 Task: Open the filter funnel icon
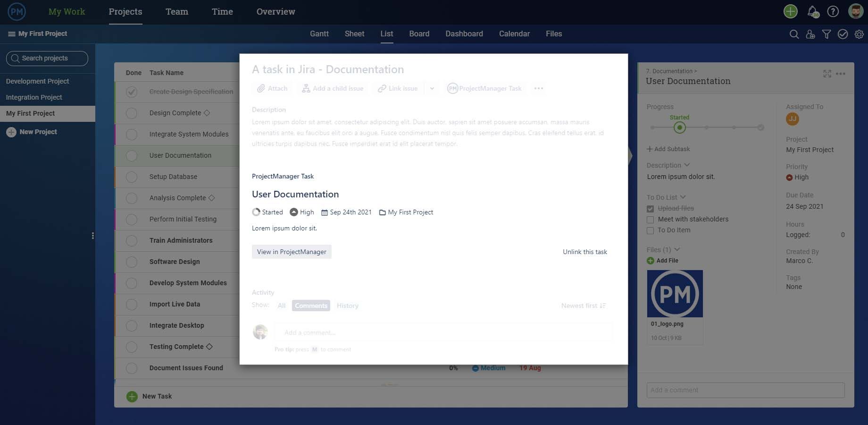[x=826, y=34]
